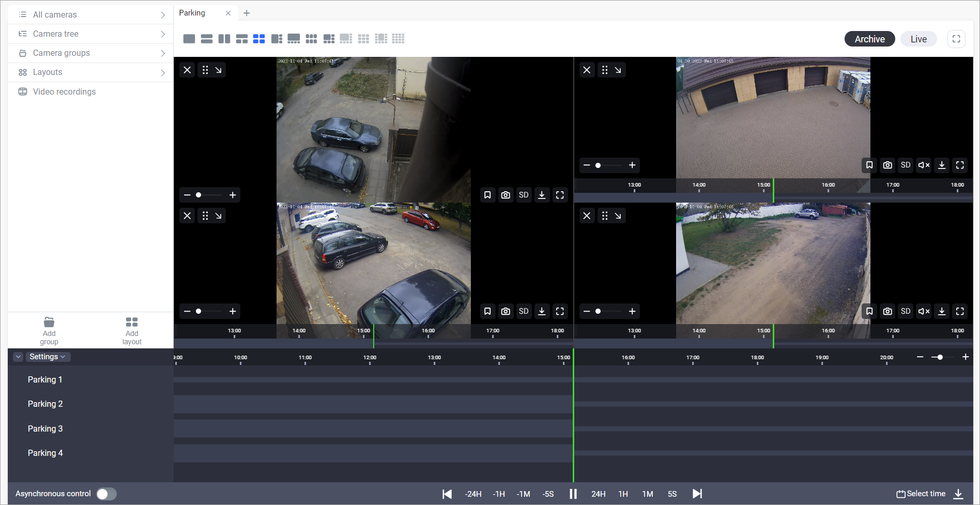The height and width of the screenshot is (505, 980).
Task: Open fullscreen for the top-right camera
Action: [x=960, y=165]
